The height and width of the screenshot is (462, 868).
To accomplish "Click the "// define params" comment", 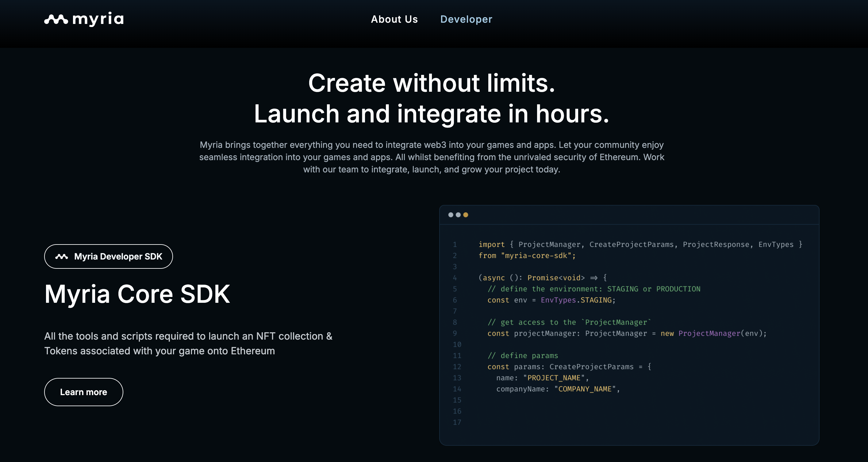I will coord(523,356).
